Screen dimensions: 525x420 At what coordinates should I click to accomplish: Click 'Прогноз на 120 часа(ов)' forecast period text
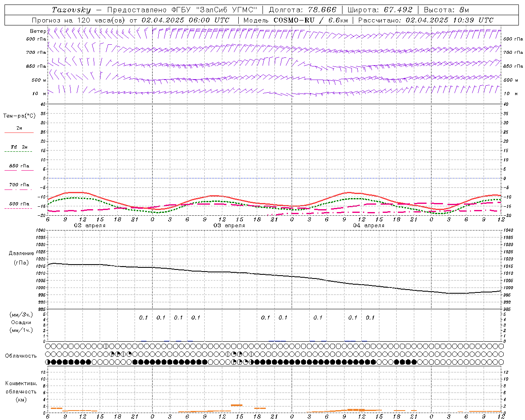click(x=79, y=20)
